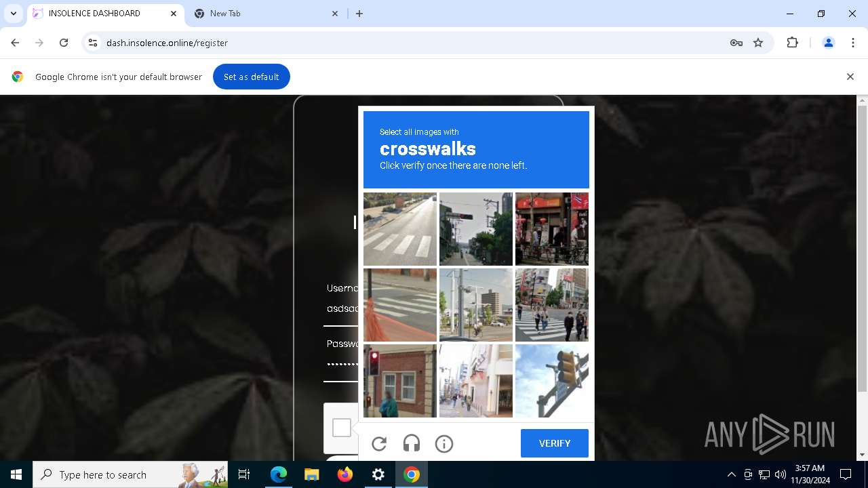Launch Microsoft Edge from the taskbar
The height and width of the screenshot is (488, 868).
[x=279, y=474]
